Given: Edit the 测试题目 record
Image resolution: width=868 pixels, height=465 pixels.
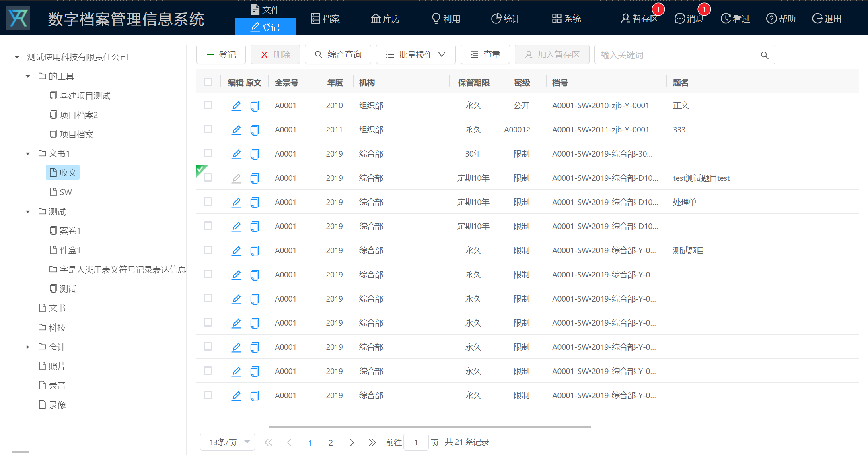Looking at the screenshot, I should (237, 251).
